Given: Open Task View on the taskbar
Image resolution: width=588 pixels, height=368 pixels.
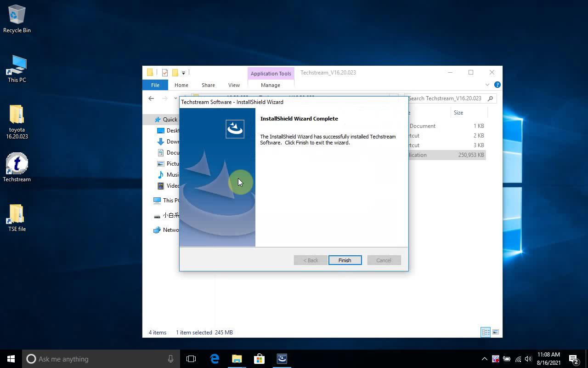Looking at the screenshot, I should [191, 359].
